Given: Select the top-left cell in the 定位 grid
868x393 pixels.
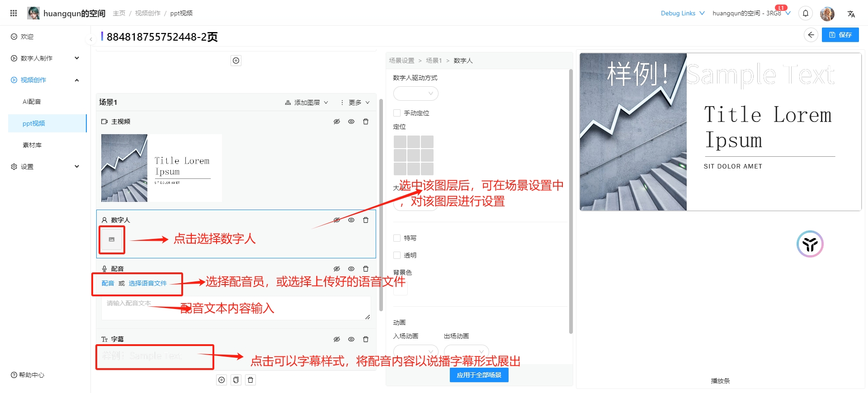Looking at the screenshot, I should pos(400,142).
